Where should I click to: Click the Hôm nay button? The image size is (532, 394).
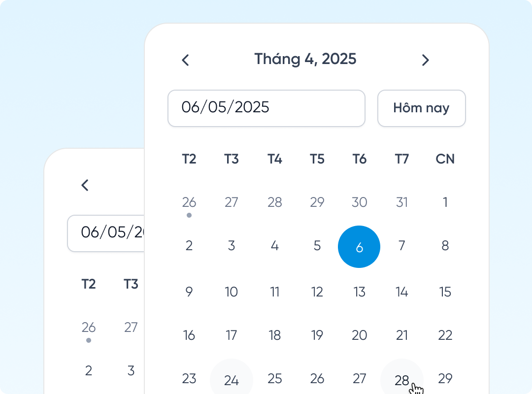coord(421,108)
